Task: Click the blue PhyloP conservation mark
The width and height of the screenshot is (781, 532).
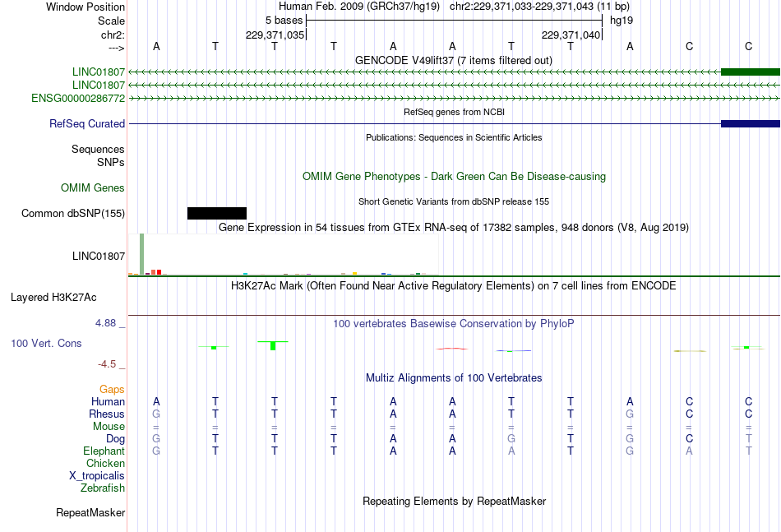Action: [x=514, y=350]
